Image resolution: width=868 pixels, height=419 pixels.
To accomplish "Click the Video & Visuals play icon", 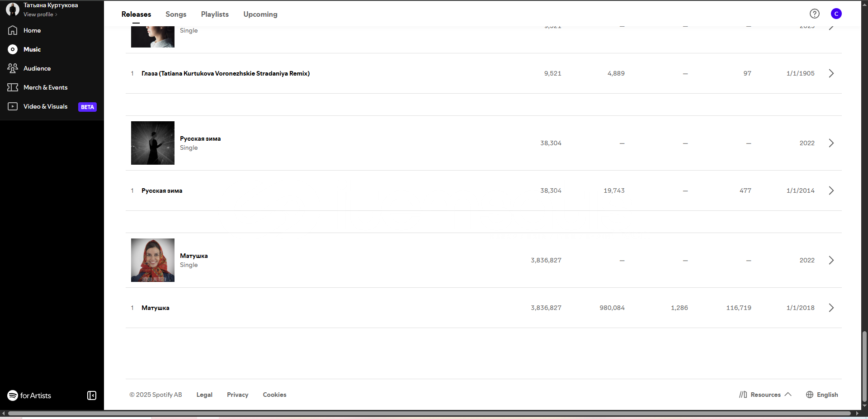I will 13,106.
